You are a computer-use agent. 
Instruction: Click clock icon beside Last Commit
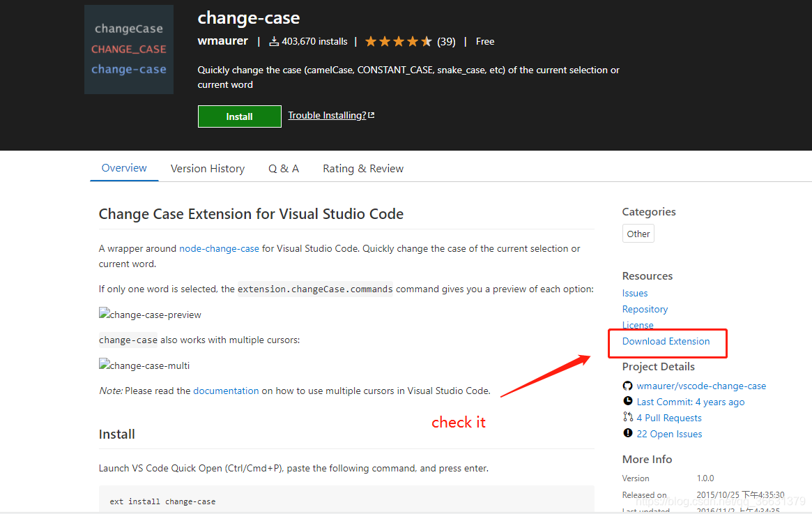(x=627, y=401)
